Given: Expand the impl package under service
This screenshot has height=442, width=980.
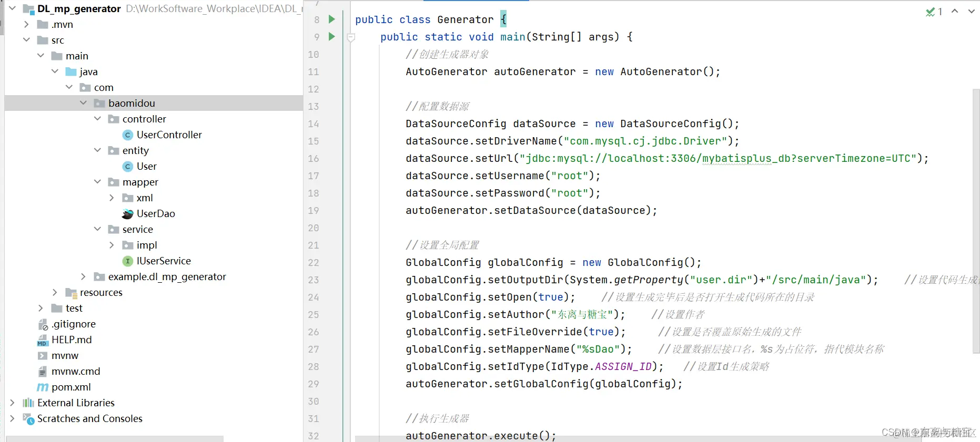Looking at the screenshot, I should tap(112, 245).
